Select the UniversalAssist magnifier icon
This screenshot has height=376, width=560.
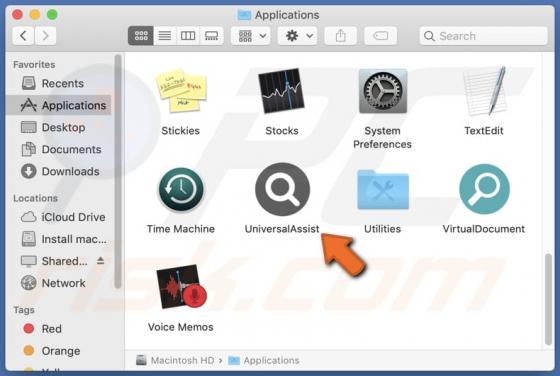282,189
